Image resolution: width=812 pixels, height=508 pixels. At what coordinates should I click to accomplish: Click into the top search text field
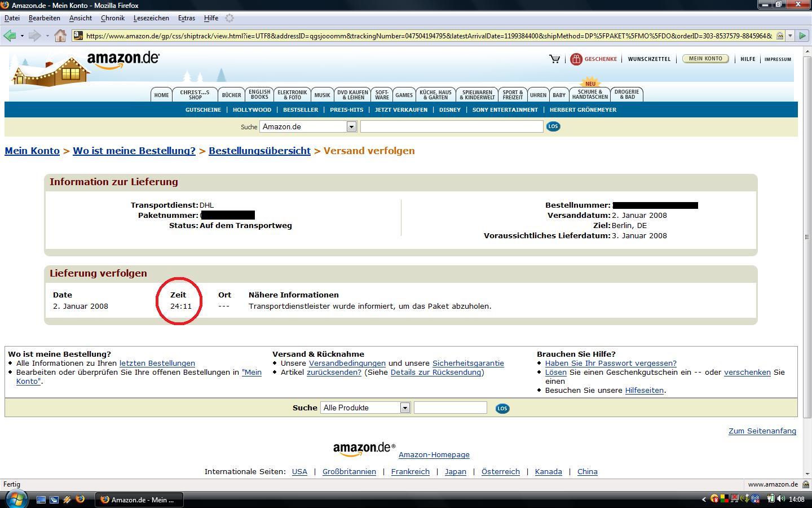pyautogui.click(x=452, y=126)
